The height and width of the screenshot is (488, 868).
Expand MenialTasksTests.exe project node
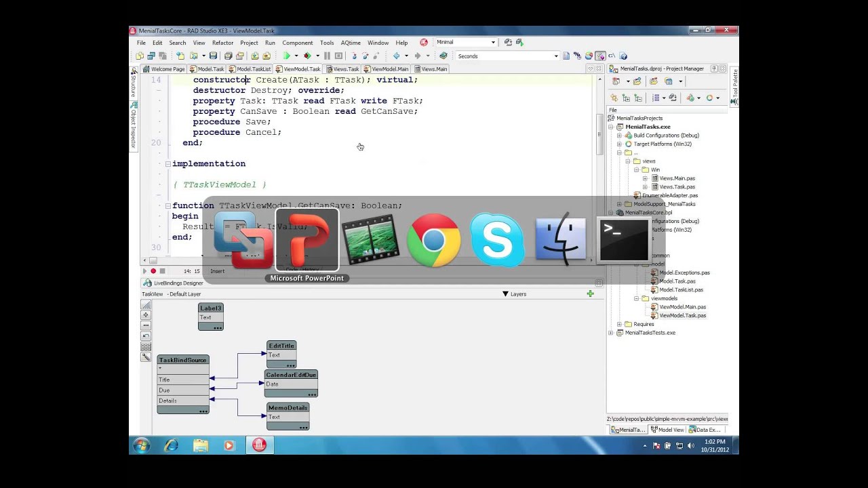[x=611, y=333]
